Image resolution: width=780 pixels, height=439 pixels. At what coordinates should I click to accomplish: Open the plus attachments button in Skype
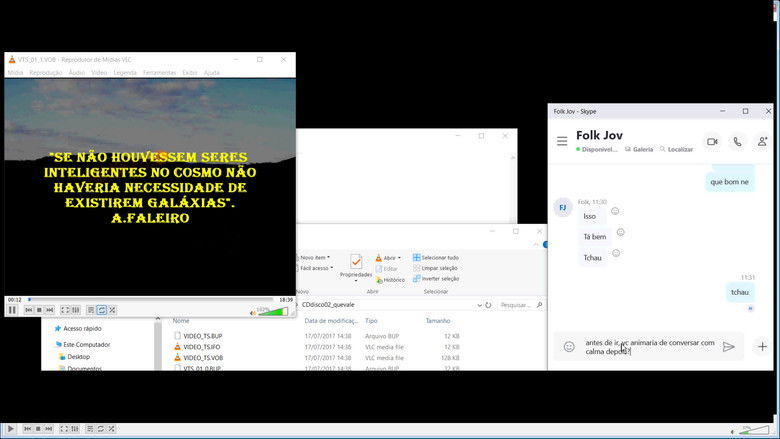click(762, 347)
